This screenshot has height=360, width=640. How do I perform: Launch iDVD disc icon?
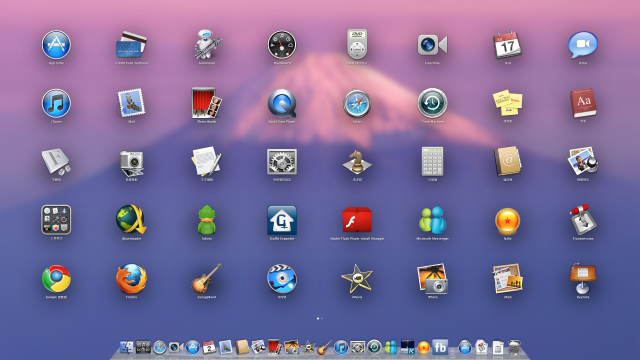tap(282, 279)
